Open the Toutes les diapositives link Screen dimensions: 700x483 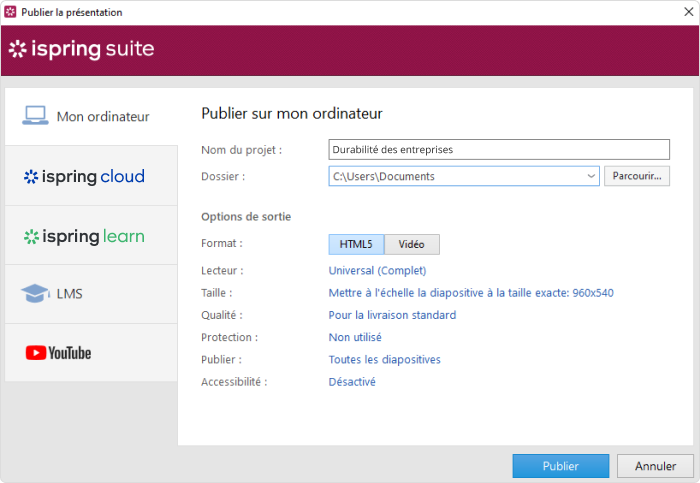pyautogui.click(x=384, y=360)
